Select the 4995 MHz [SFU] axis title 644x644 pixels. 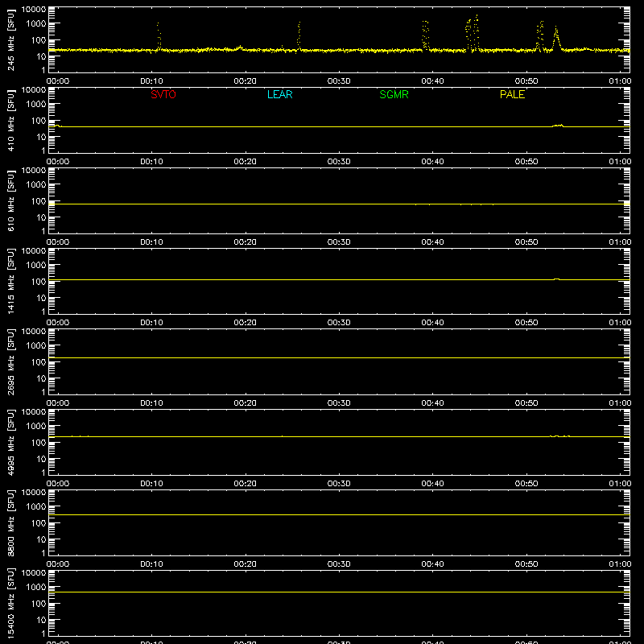pos(10,442)
